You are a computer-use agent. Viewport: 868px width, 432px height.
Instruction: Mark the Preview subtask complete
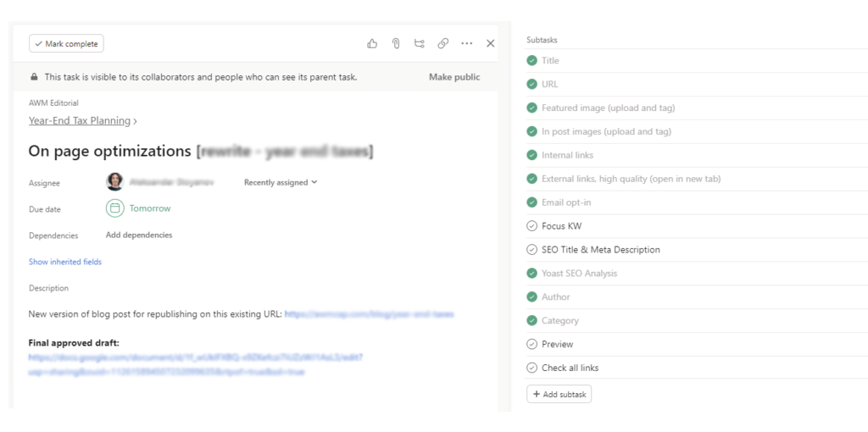[531, 344]
